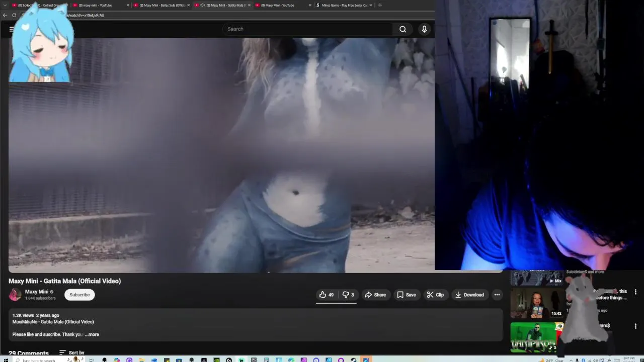Close the Mines Game tab

[x=371, y=5]
